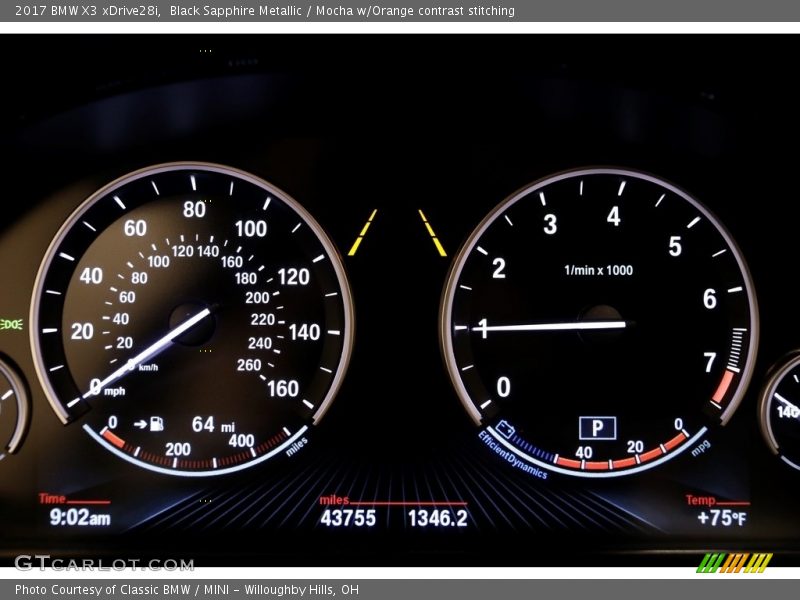This screenshot has width=800, height=600.
Task: Click the fuel pump icon
Action: point(157,423)
